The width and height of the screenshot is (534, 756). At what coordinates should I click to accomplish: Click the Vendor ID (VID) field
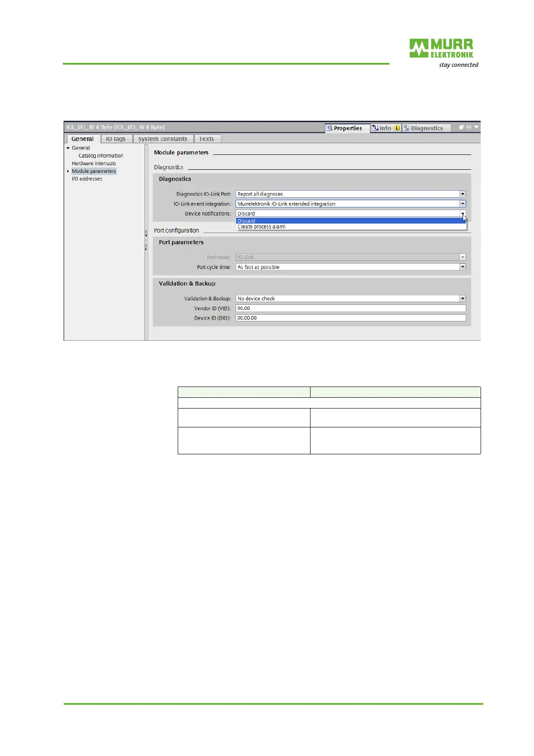[x=350, y=308]
